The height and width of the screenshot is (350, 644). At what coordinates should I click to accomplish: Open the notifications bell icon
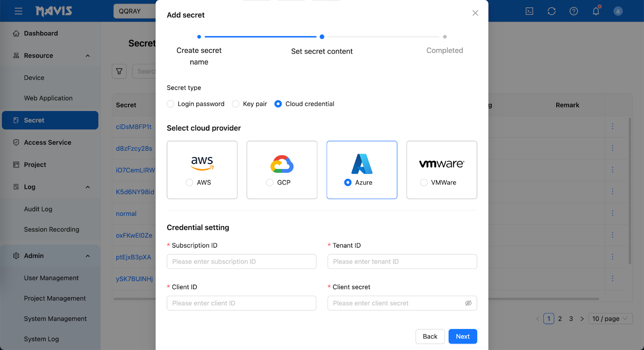pos(596,11)
